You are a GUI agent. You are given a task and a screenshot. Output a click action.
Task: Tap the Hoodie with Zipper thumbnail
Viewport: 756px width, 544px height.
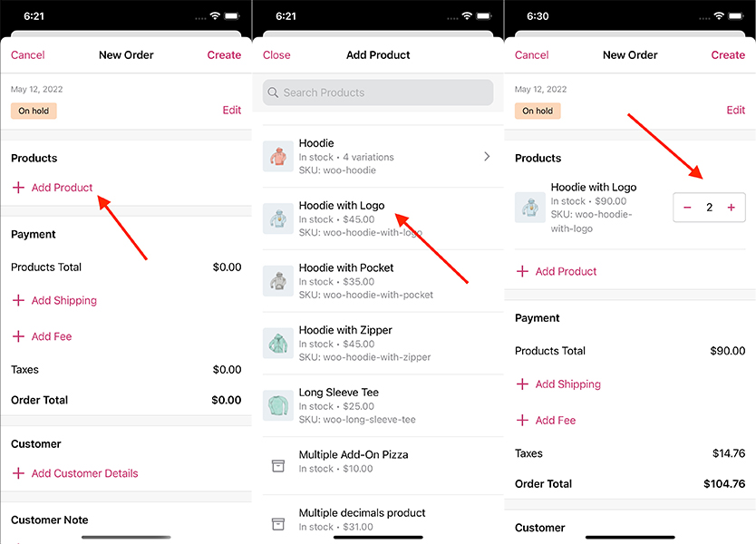278,344
